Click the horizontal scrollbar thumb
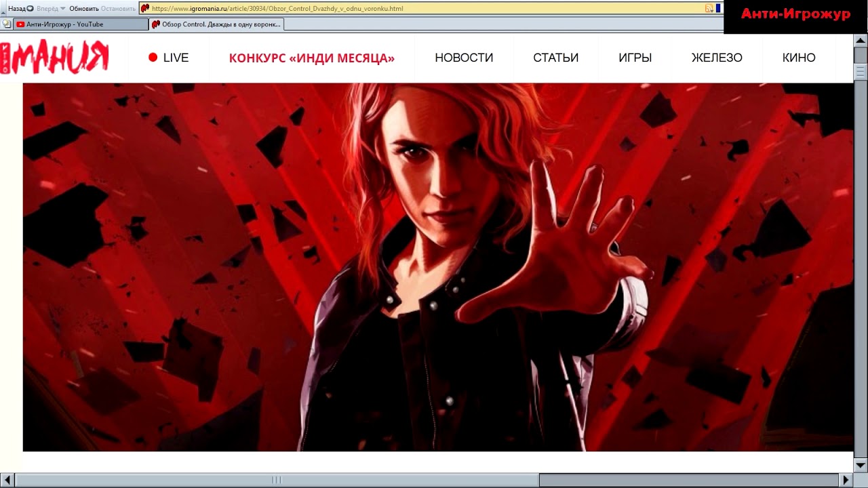The height and width of the screenshot is (488, 868). click(277, 480)
